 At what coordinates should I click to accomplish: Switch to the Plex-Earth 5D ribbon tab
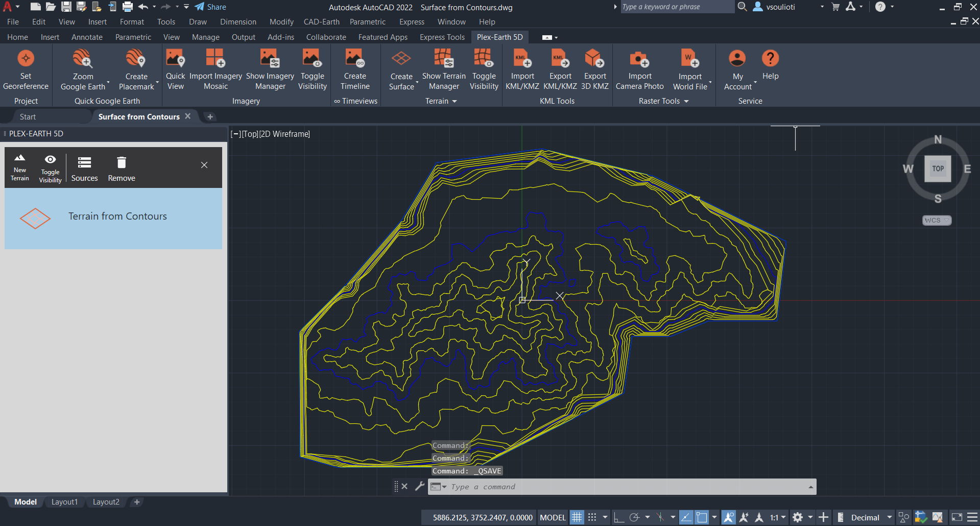tap(499, 37)
